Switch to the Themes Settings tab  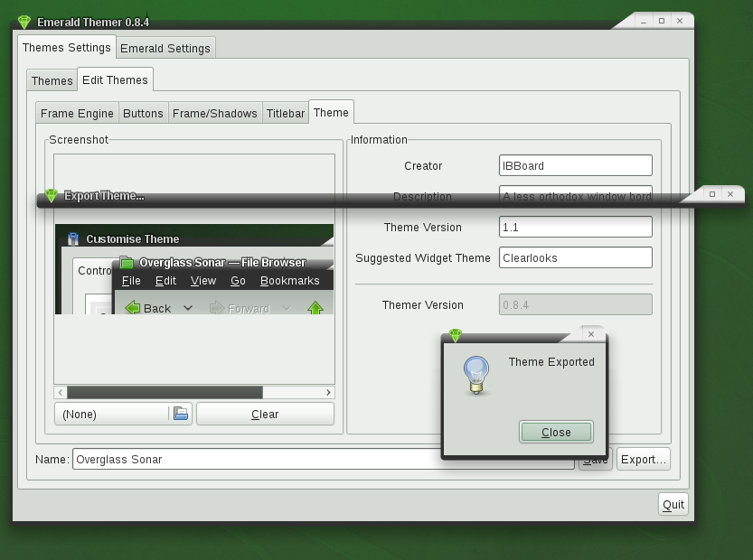tap(67, 48)
